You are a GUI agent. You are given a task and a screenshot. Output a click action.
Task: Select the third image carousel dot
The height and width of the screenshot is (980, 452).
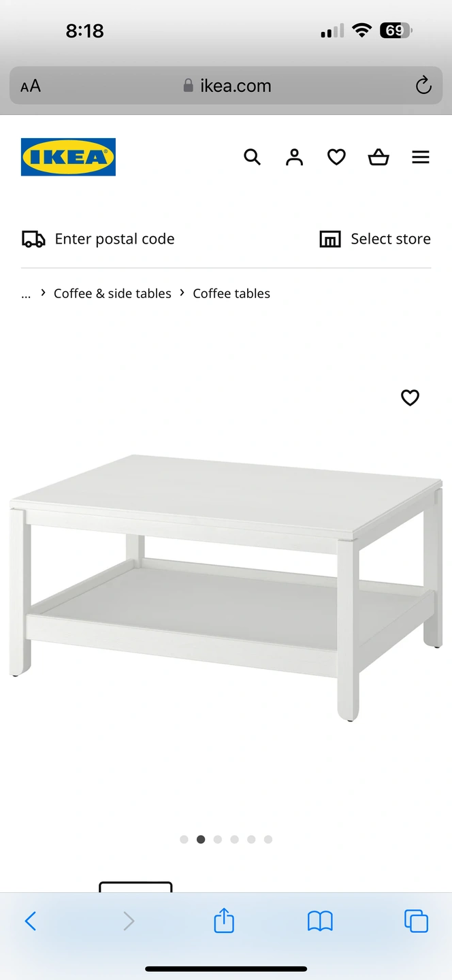coord(218,839)
